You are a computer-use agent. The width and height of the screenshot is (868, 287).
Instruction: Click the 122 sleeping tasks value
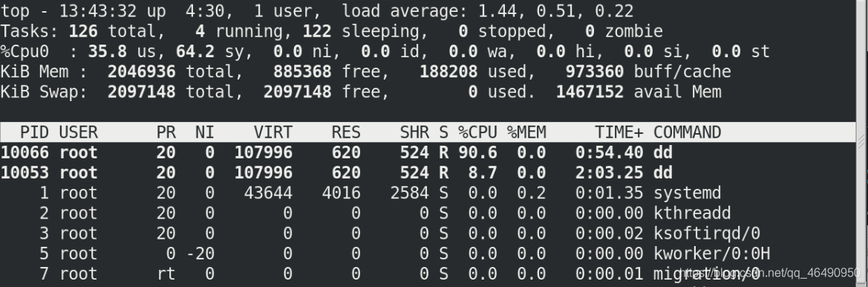click(x=317, y=31)
